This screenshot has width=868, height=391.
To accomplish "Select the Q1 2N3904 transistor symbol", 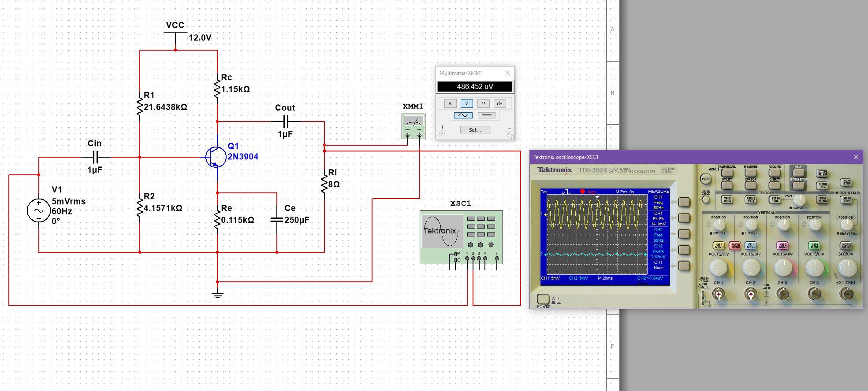I will (216, 157).
